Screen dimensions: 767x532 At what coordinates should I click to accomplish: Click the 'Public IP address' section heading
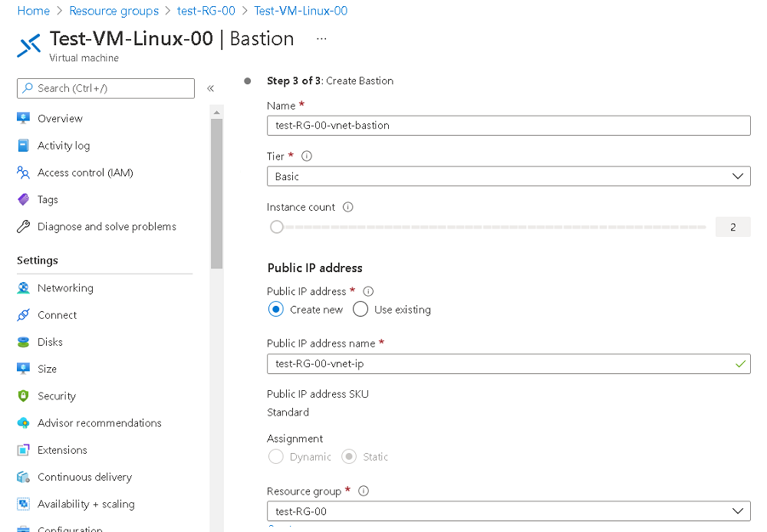(315, 268)
